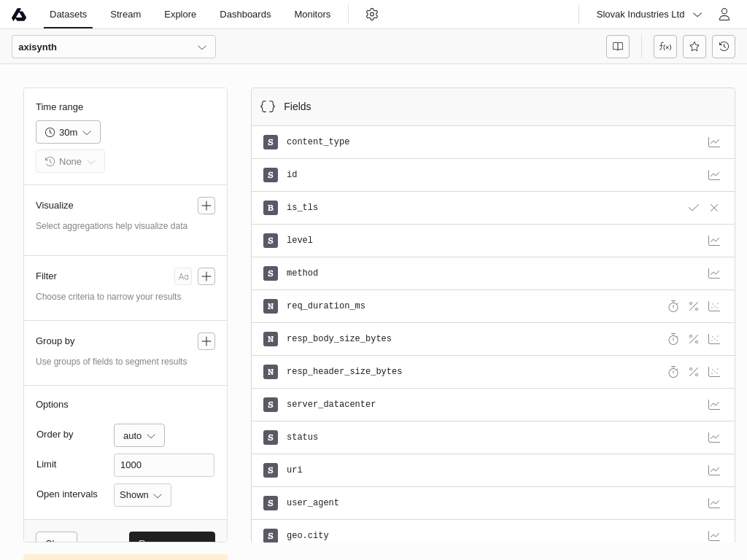Switch to the Stream tab

click(x=125, y=15)
